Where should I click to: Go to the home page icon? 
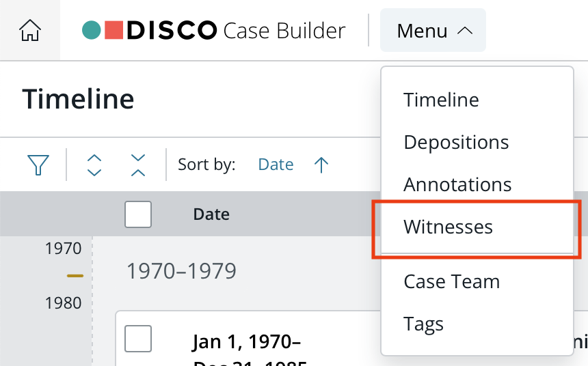(x=30, y=30)
